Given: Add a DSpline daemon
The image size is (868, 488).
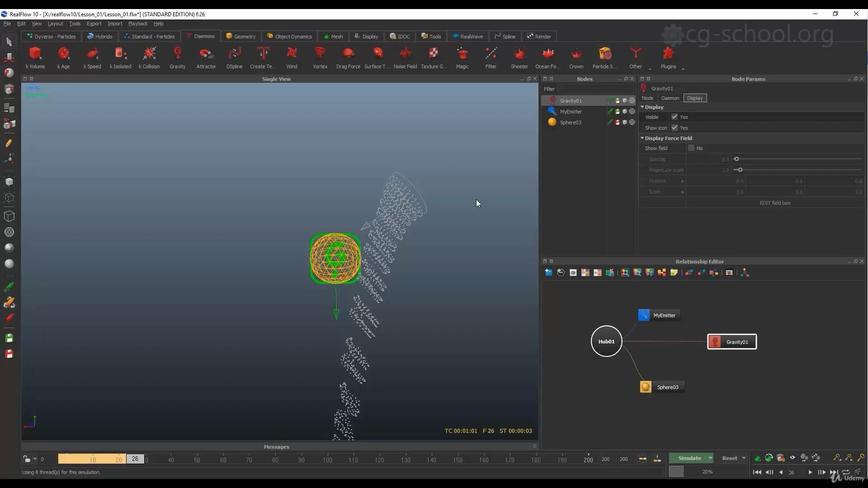Looking at the screenshot, I should point(234,57).
